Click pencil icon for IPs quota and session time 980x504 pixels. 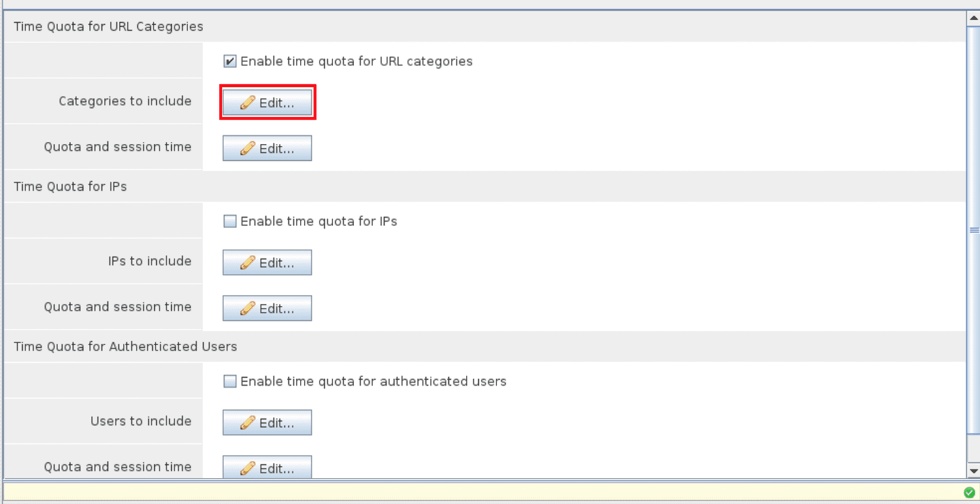coord(247,309)
